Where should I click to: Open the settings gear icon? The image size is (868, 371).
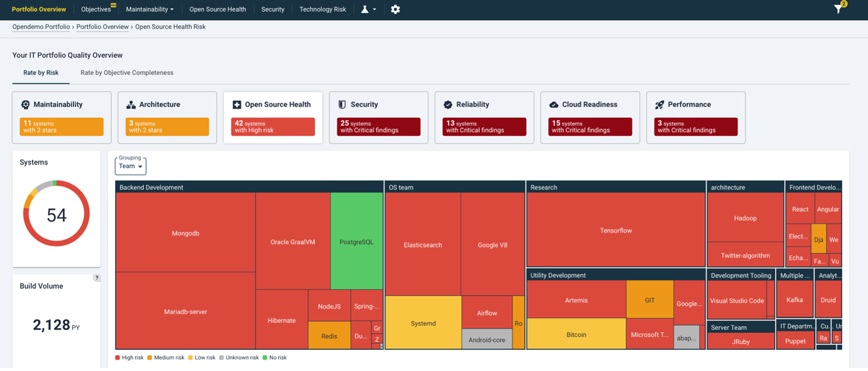[395, 9]
